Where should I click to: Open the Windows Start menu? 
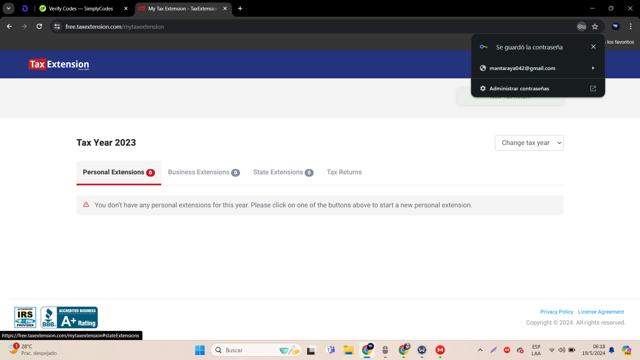point(200,350)
